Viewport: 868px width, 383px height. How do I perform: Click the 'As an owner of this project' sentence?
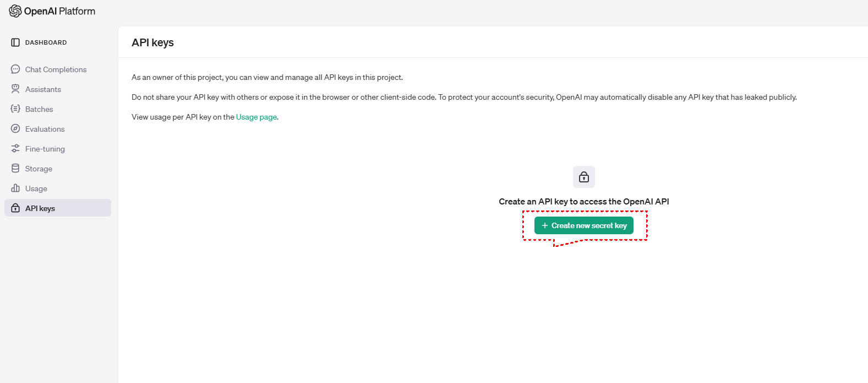267,77
